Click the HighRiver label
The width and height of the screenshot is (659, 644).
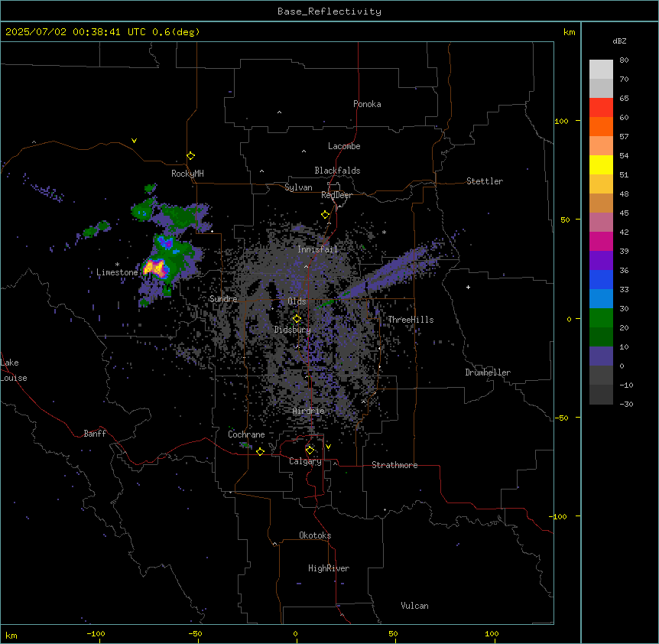coord(329,568)
